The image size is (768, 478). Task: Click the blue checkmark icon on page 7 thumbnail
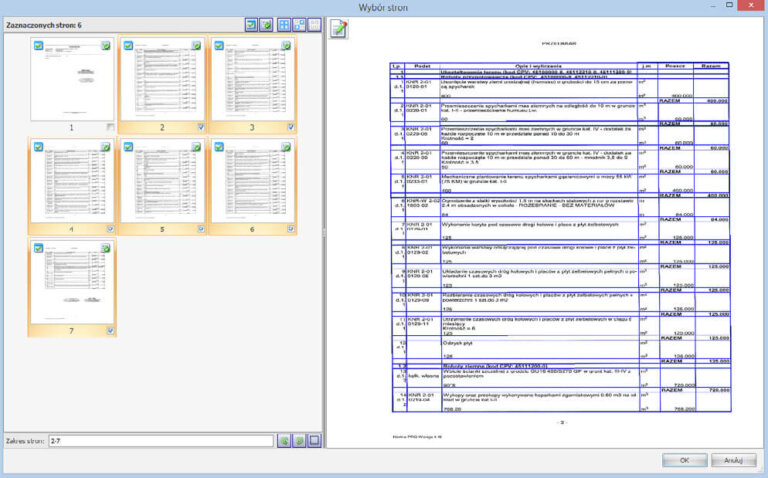38,248
